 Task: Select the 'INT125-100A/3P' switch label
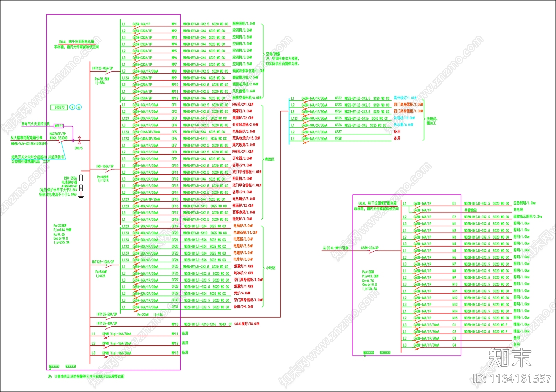coord(103,262)
